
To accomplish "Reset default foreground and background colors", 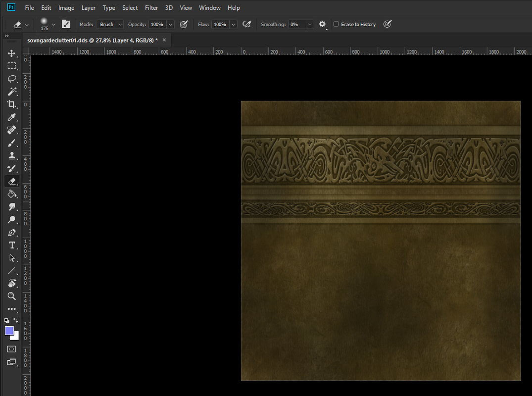I will tap(7, 320).
